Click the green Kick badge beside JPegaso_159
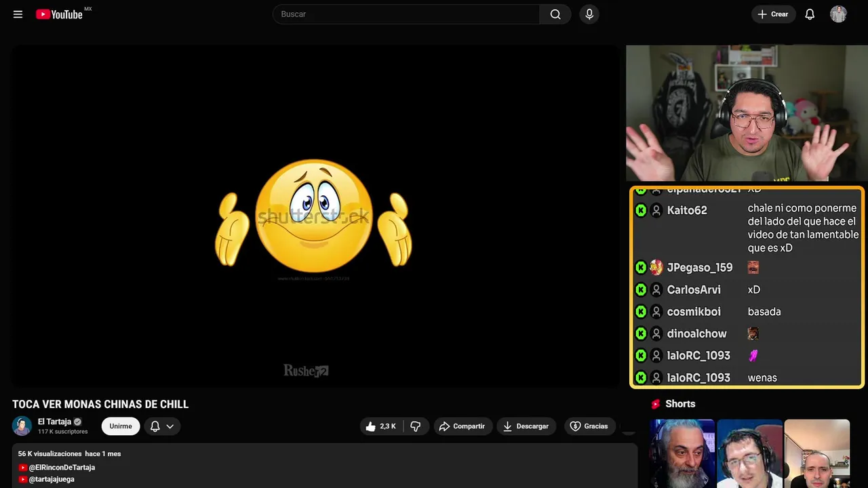Image resolution: width=868 pixels, height=488 pixels. (641, 268)
